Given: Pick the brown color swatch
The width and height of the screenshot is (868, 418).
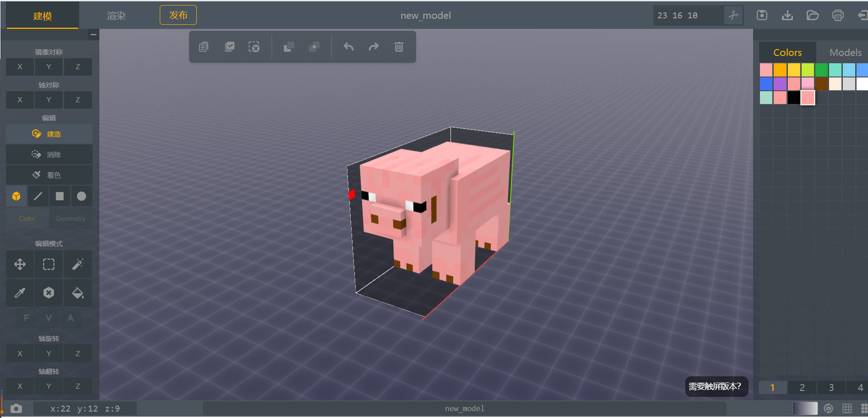Looking at the screenshot, I should (x=822, y=84).
